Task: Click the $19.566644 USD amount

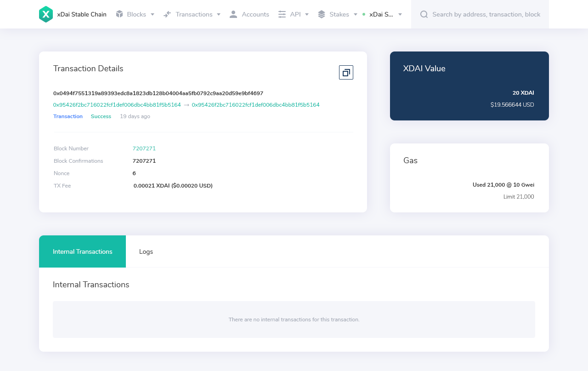Action: click(512, 105)
